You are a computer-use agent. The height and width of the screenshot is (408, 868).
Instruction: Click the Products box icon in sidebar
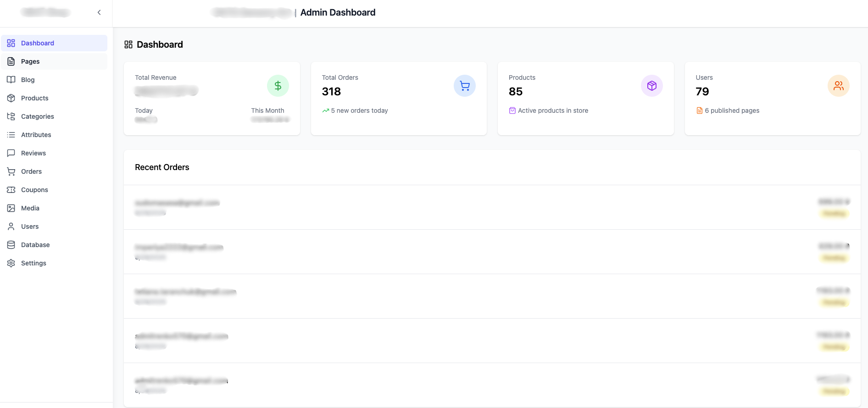[x=11, y=98]
